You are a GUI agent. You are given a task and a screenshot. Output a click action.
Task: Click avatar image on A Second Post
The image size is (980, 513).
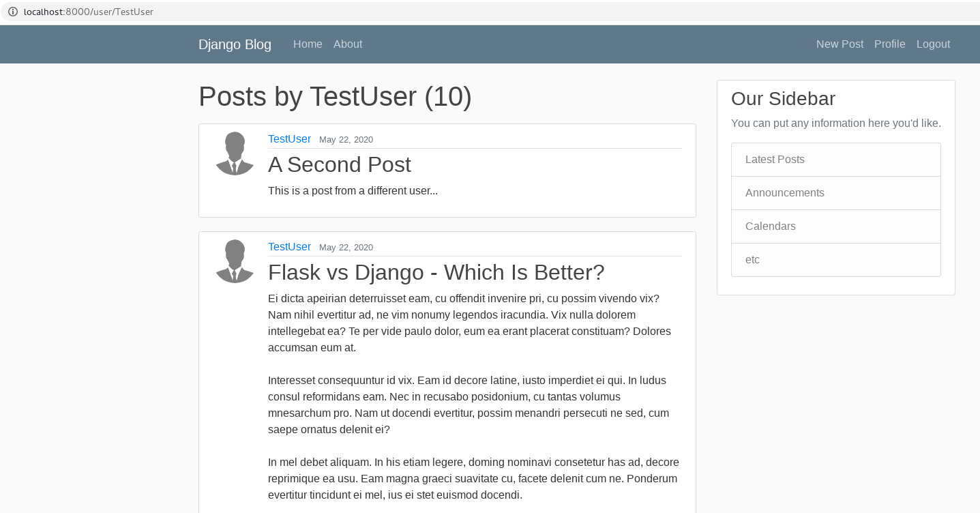coord(235,153)
